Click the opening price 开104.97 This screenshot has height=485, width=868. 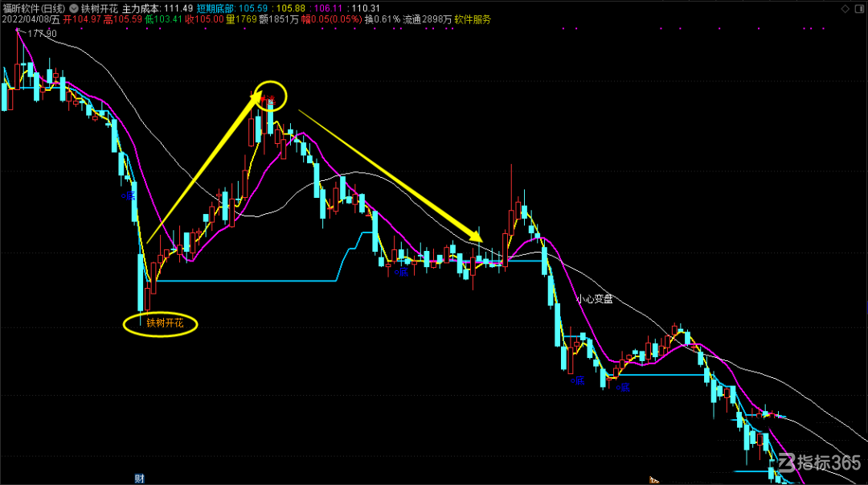[82, 19]
